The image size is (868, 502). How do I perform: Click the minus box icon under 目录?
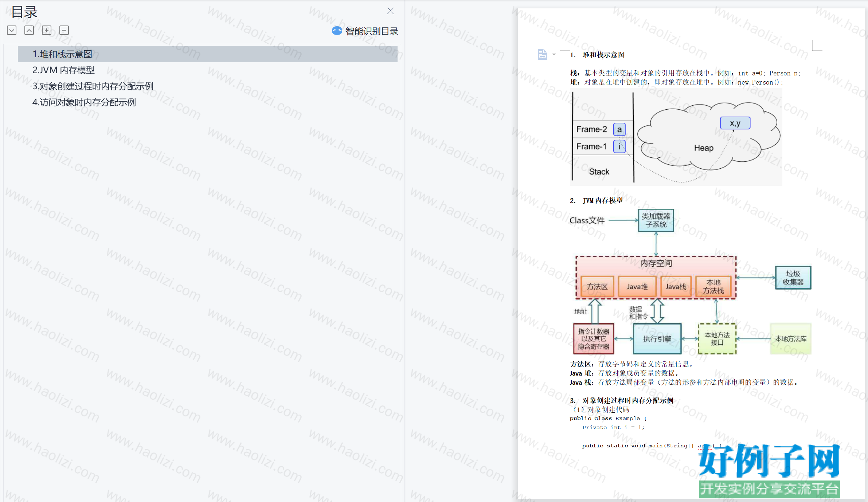(64, 30)
